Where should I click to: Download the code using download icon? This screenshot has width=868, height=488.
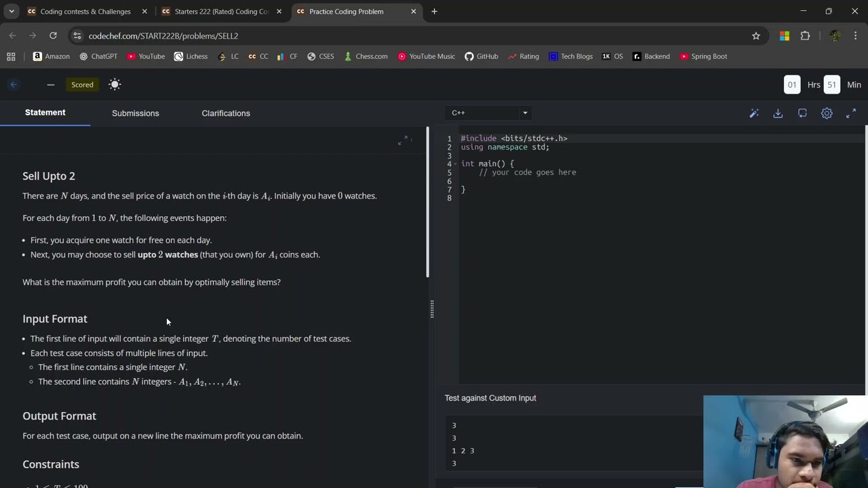(778, 113)
